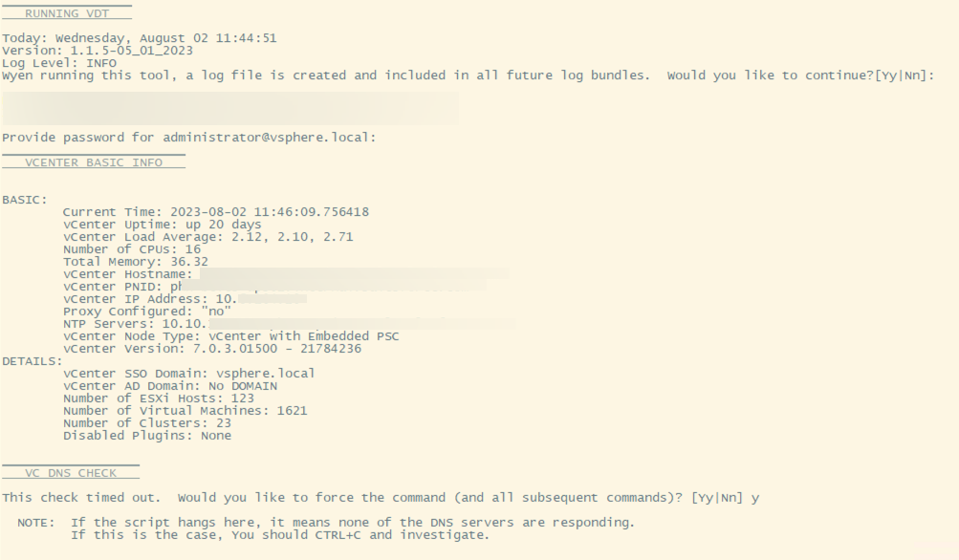This screenshot has height=560, width=959.
Task: Click the administrator@vsphere.local password prompt
Action: coord(188,138)
